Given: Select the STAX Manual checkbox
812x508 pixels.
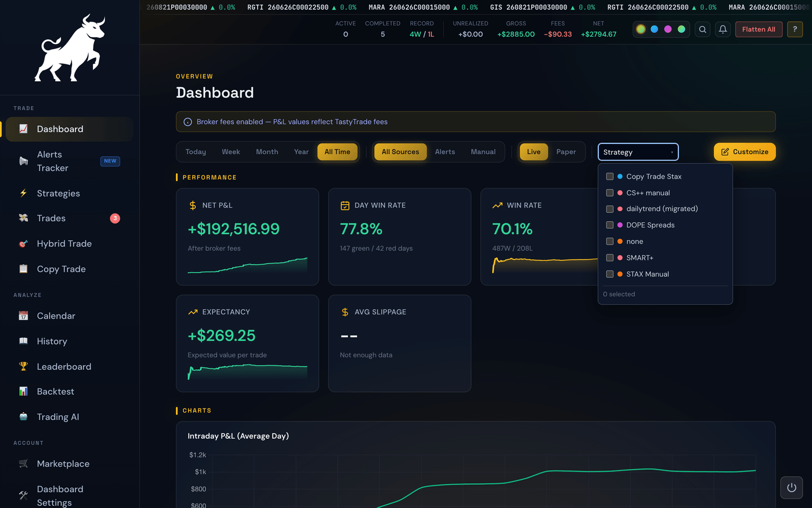Looking at the screenshot, I should (x=610, y=274).
